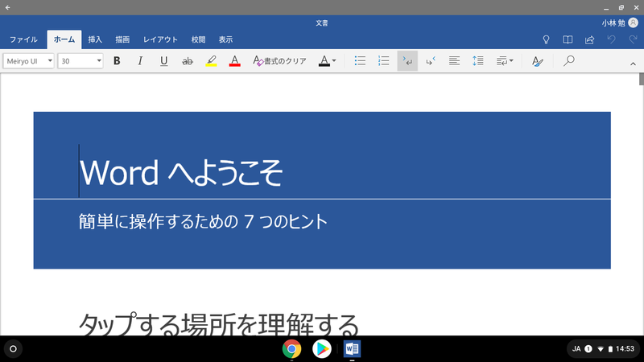Image resolution: width=644 pixels, height=362 pixels.
Task: Click the increase indent icon
Action: [x=431, y=61]
